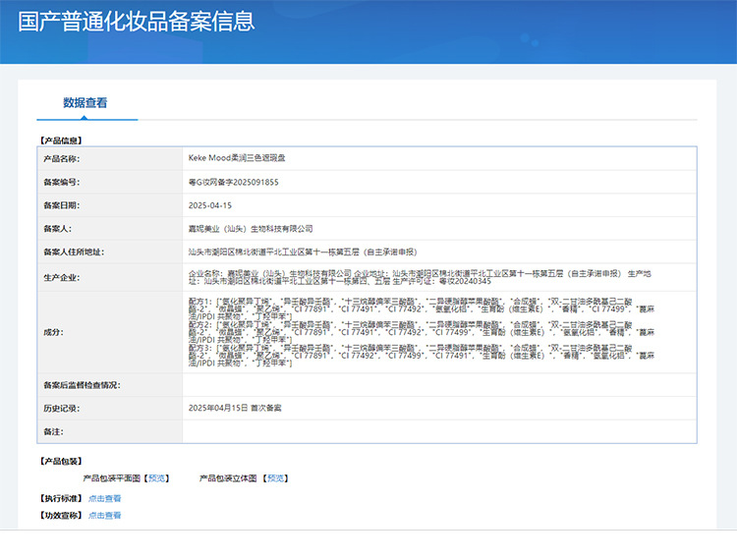737x560 pixels.
Task: Open the 数据查看 tab
Action: 85,103
